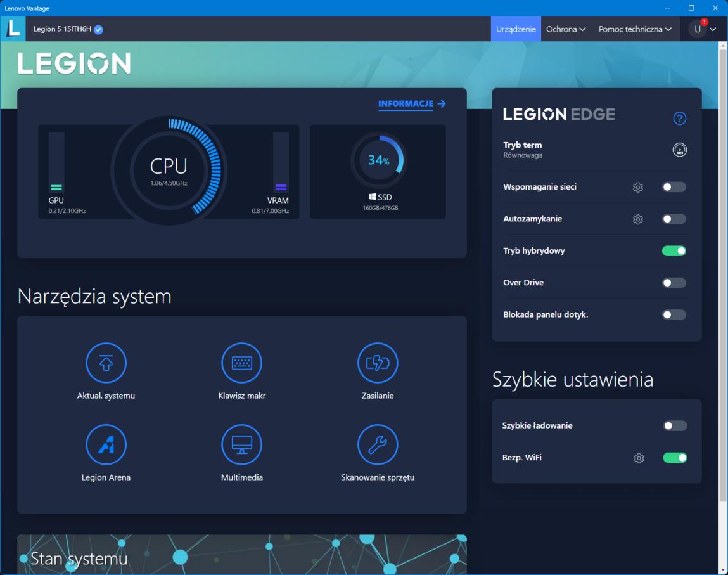The image size is (728, 575).
Task: Expand Pomoc techniczna dropdown menu
Action: coord(635,29)
